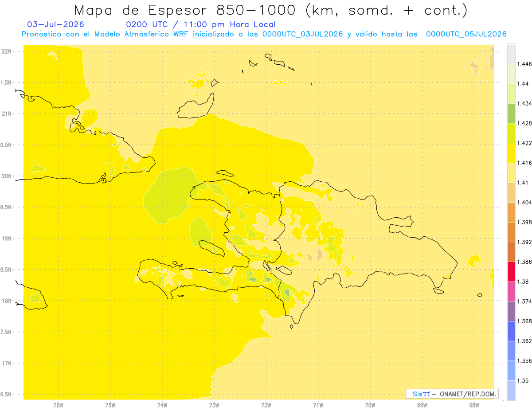Click the colorbar value '1.41'
This screenshot has height=411, width=532.
[523, 182]
